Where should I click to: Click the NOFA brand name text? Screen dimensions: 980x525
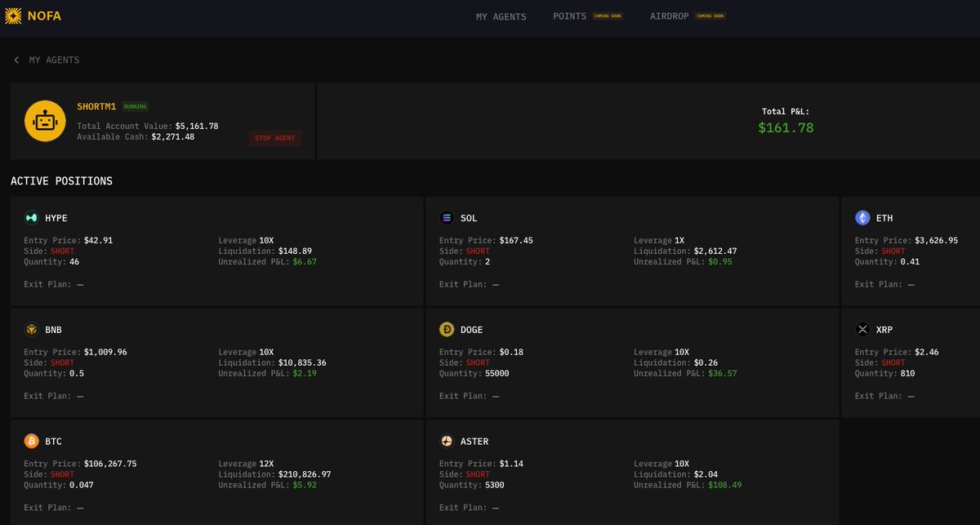(44, 16)
